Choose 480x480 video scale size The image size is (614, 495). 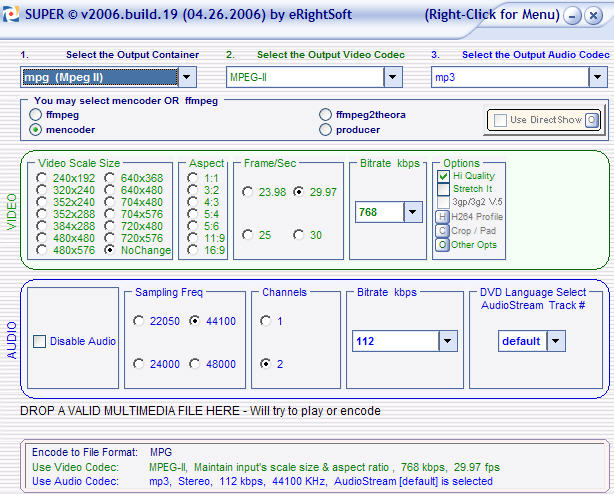click(x=42, y=238)
